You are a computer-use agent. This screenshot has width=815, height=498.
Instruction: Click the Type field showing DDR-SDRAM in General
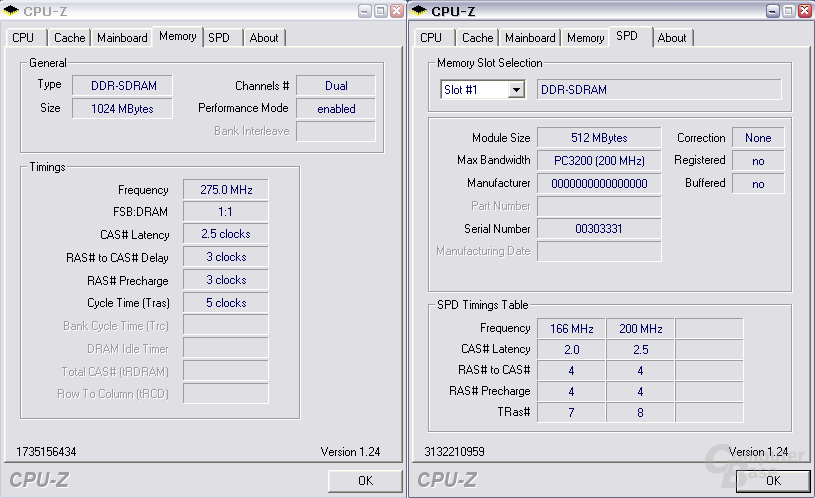[122, 86]
